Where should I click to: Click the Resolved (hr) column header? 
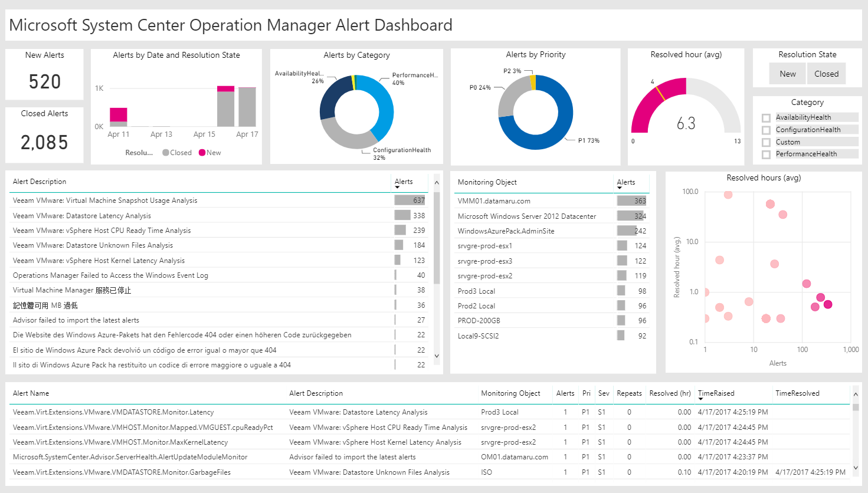coord(670,393)
